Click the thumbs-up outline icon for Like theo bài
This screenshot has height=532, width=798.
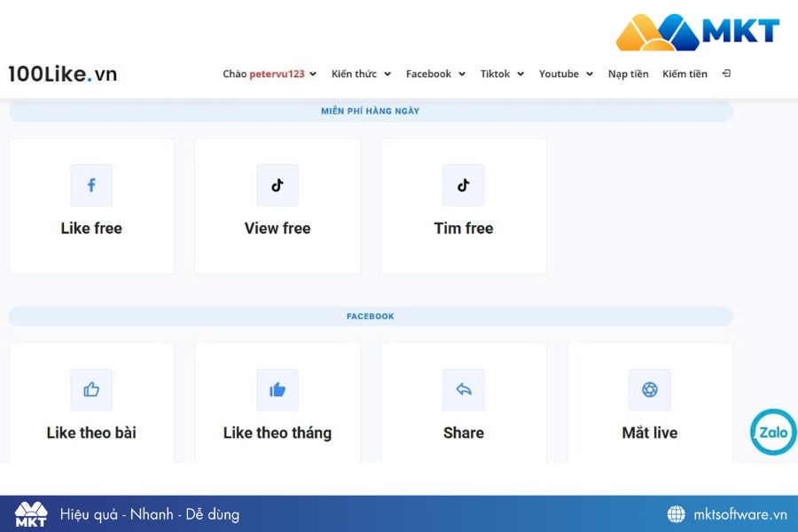coord(91,390)
